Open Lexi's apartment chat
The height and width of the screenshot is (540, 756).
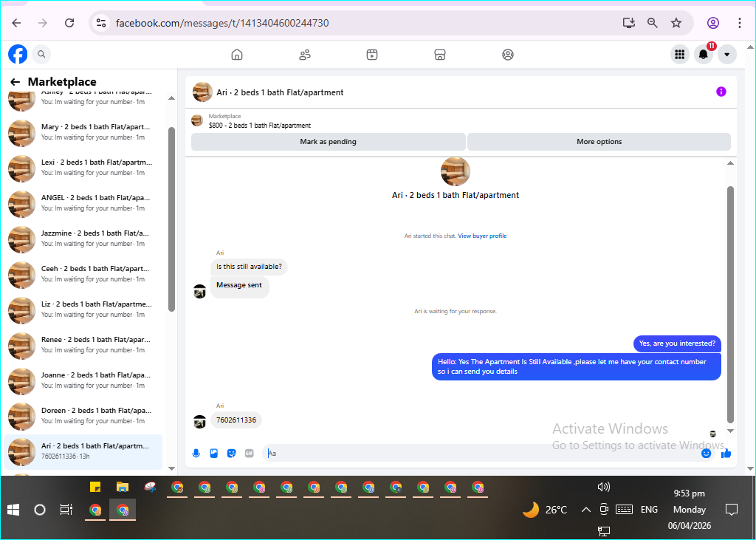pos(83,168)
